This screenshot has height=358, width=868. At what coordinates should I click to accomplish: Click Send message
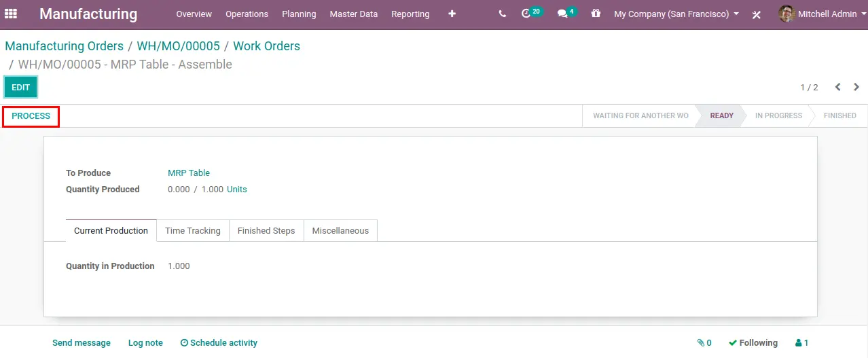82,343
